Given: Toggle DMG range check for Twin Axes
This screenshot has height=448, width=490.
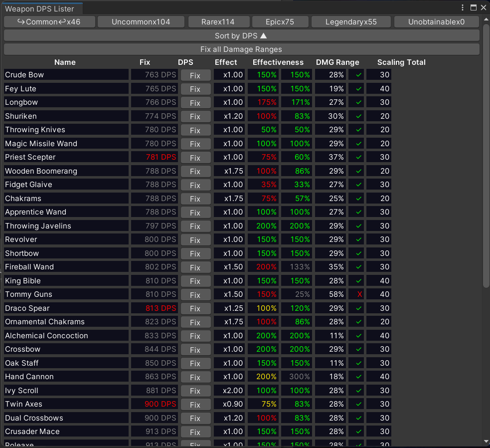Looking at the screenshot, I should 359,404.
